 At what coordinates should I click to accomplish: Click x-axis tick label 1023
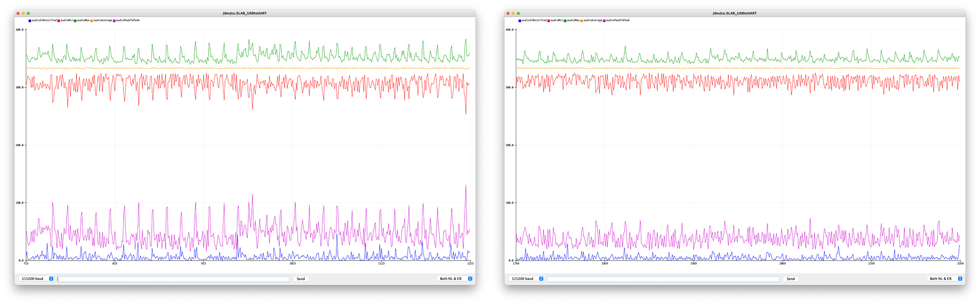coord(292,264)
